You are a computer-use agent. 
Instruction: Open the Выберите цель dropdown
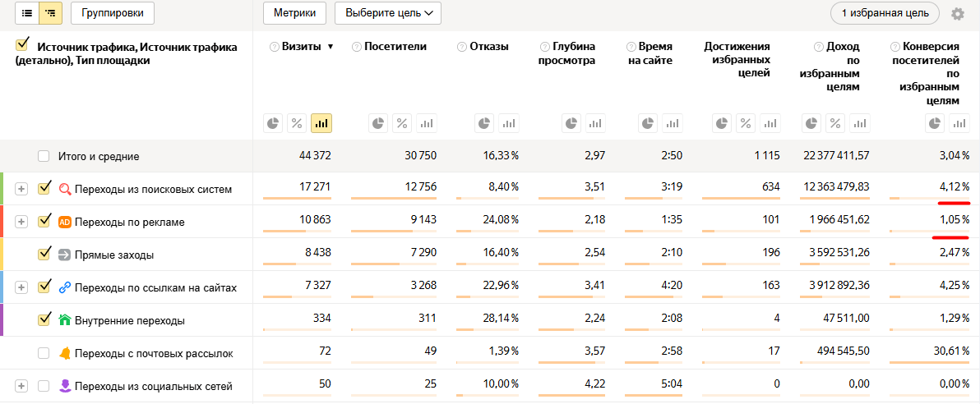tap(388, 13)
